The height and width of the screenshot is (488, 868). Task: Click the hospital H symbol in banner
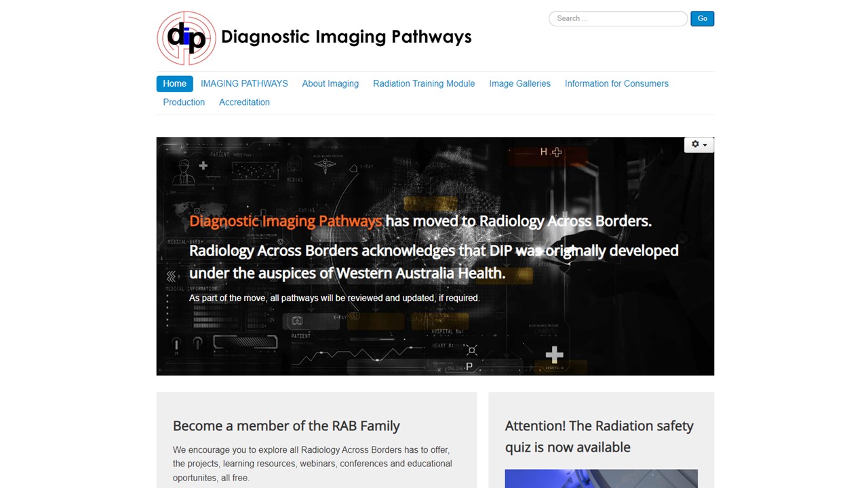pyautogui.click(x=544, y=152)
